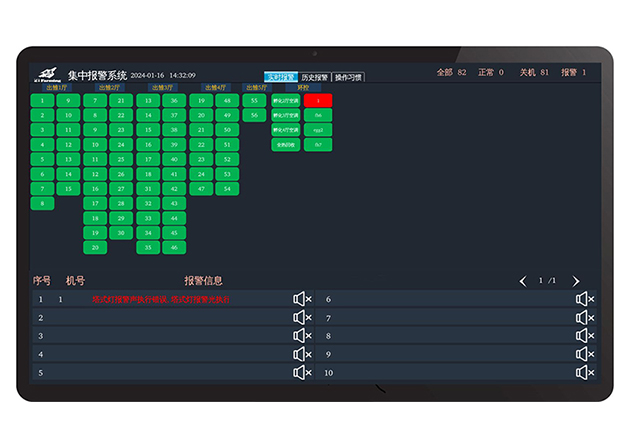629x446 pixels.
Task: Click the date 2024-01-16
Action: [x=148, y=75]
